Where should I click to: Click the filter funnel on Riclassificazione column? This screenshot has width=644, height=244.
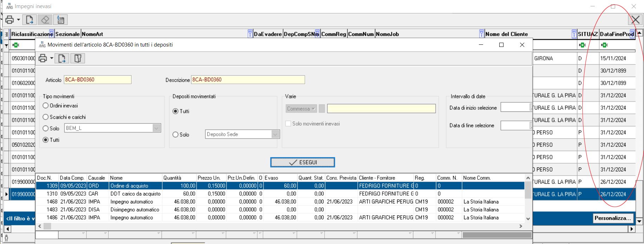tap(52, 34)
